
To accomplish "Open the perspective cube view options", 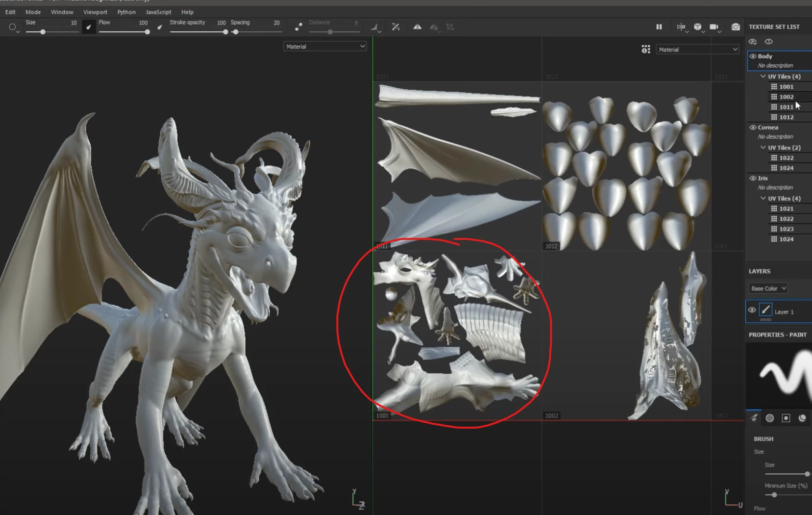I will [698, 27].
